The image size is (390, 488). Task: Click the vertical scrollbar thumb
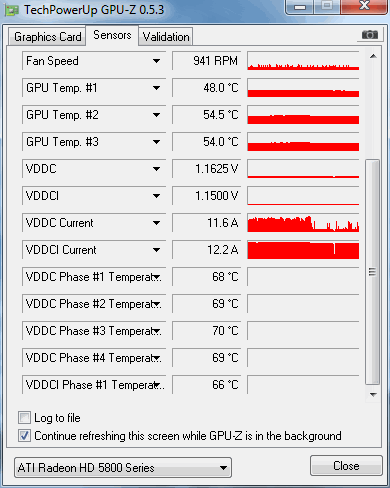(x=373, y=272)
